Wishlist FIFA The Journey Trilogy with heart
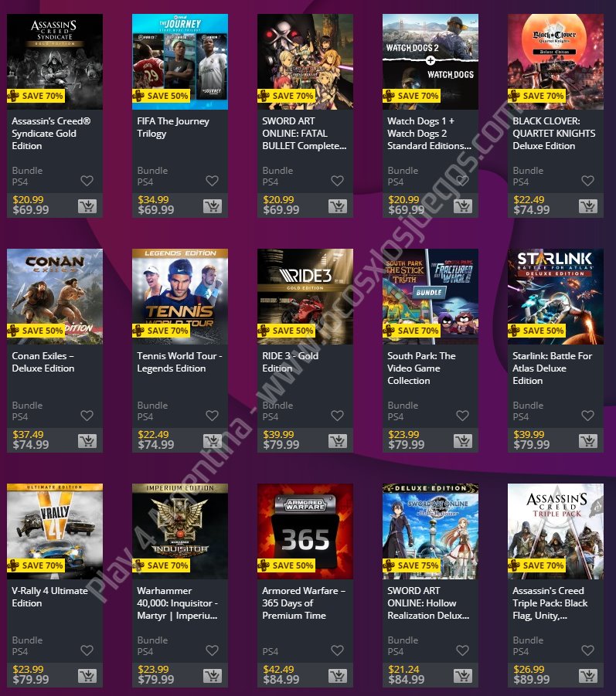This screenshot has height=696, width=616. (213, 181)
